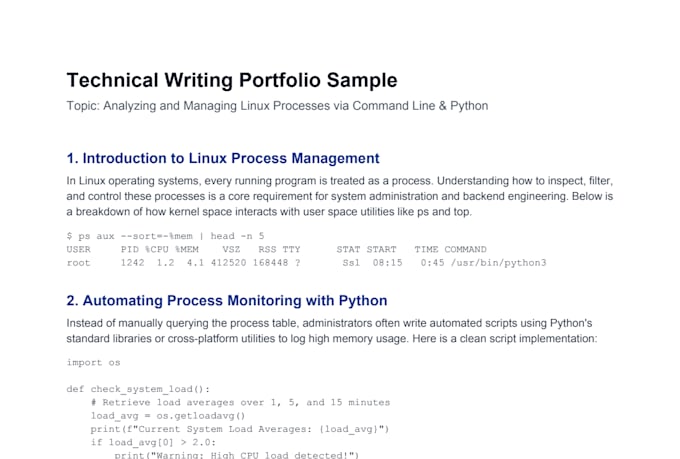The height and width of the screenshot is (459, 680).
Task: Click the code line 'import os'
Action: [93, 363]
